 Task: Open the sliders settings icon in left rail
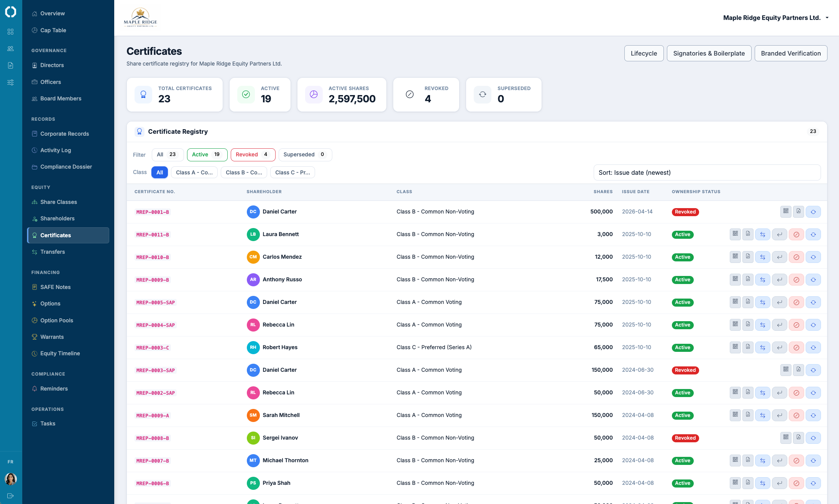tap(11, 82)
